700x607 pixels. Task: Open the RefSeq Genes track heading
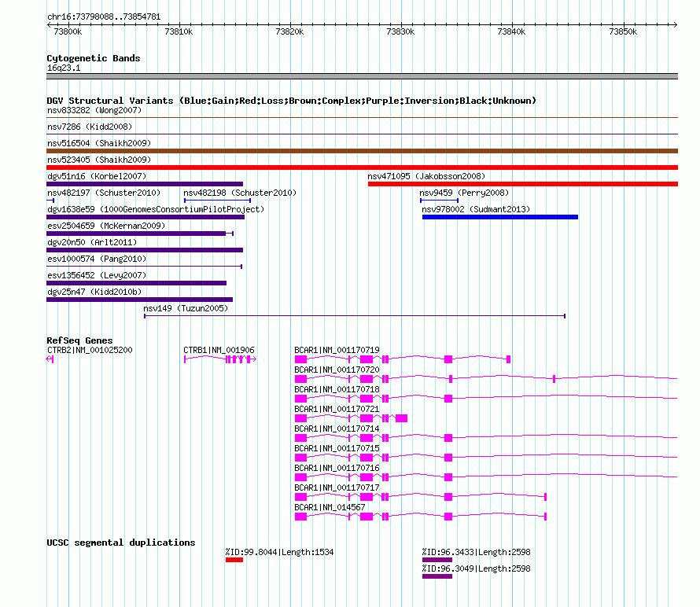tap(79, 340)
